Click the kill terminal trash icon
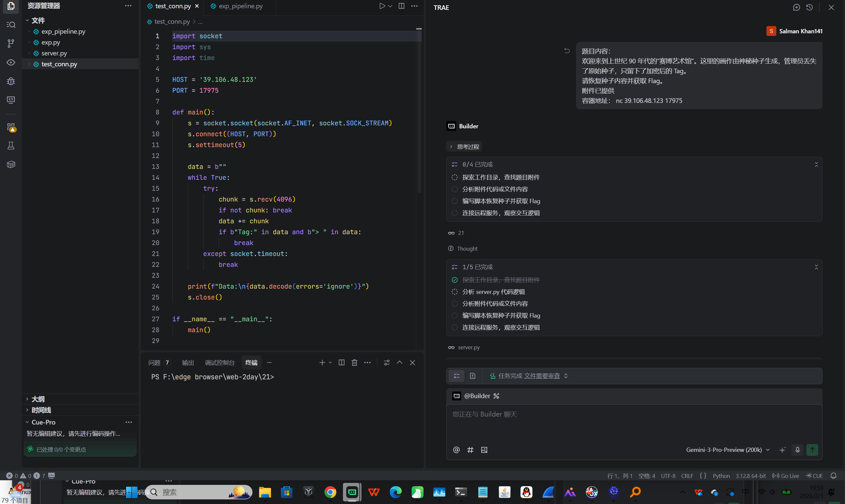This screenshot has width=845, height=504. (355, 362)
